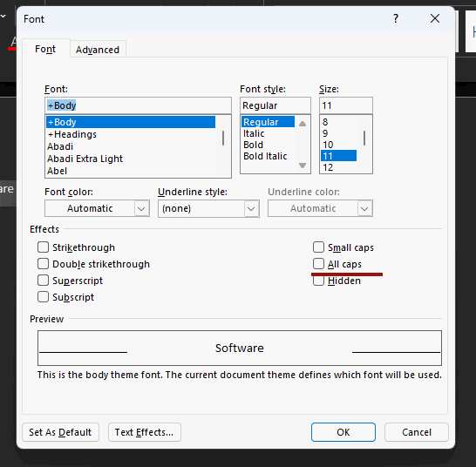The height and width of the screenshot is (467, 476).
Task: Toggle the Subscript checkbox
Action: click(x=43, y=297)
